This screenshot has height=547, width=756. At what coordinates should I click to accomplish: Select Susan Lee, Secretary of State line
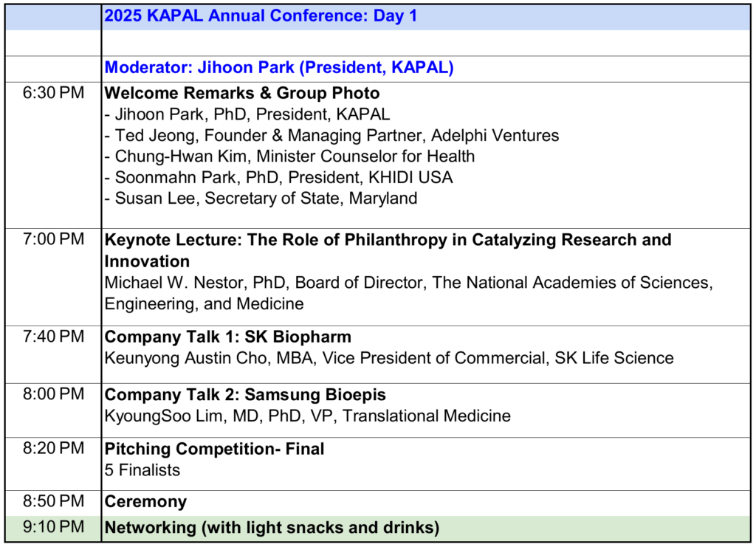tap(261, 199)
